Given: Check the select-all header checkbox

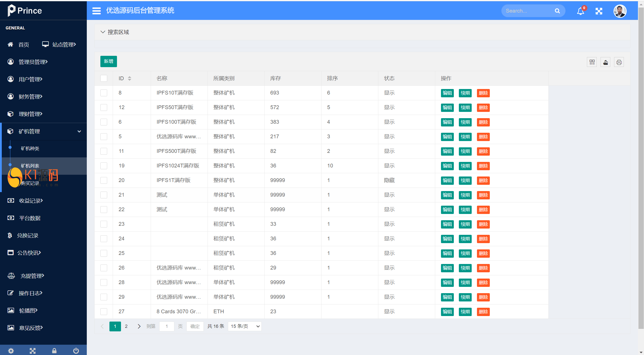Looking at the screenshot, I should pyautogui.click(x=104, y=78).
